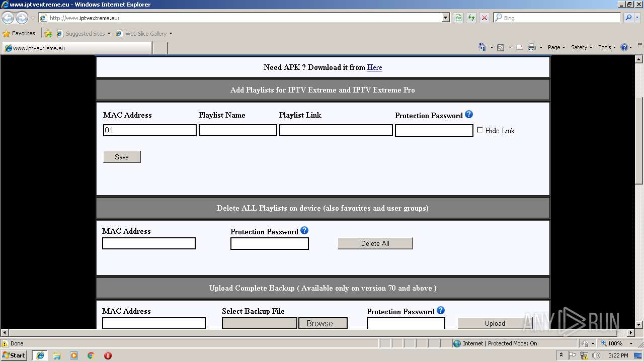The width and height of the screenshot is (644, 362).
Task: Click the Here APK download link
Action: point(374,67)
